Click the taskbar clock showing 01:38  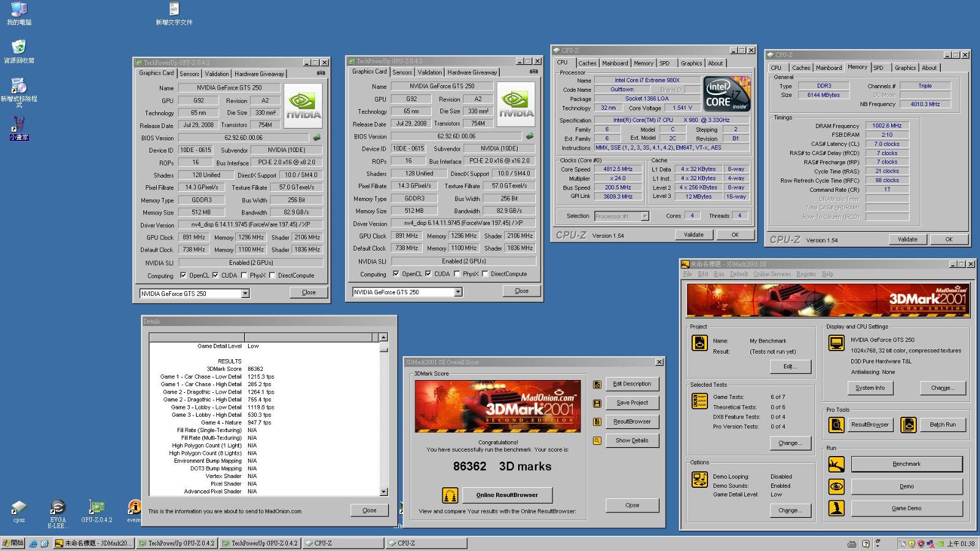(961, 544)
